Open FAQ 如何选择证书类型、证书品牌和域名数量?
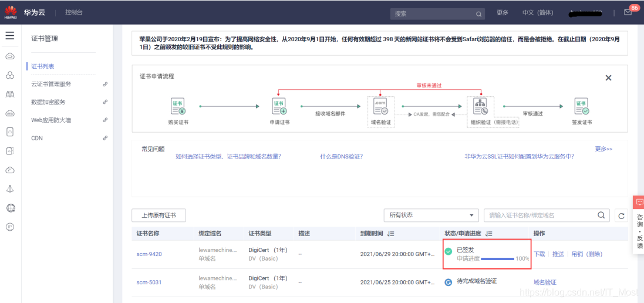The height and width of the screenshot is (303, 644). [228, 156]
